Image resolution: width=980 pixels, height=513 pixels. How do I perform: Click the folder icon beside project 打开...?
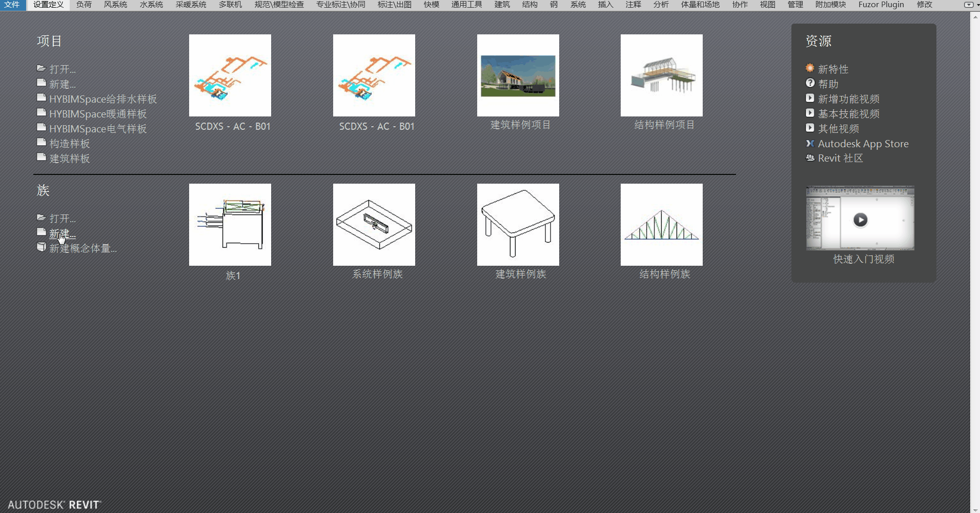pyautogui.click(x=42, y=68)
